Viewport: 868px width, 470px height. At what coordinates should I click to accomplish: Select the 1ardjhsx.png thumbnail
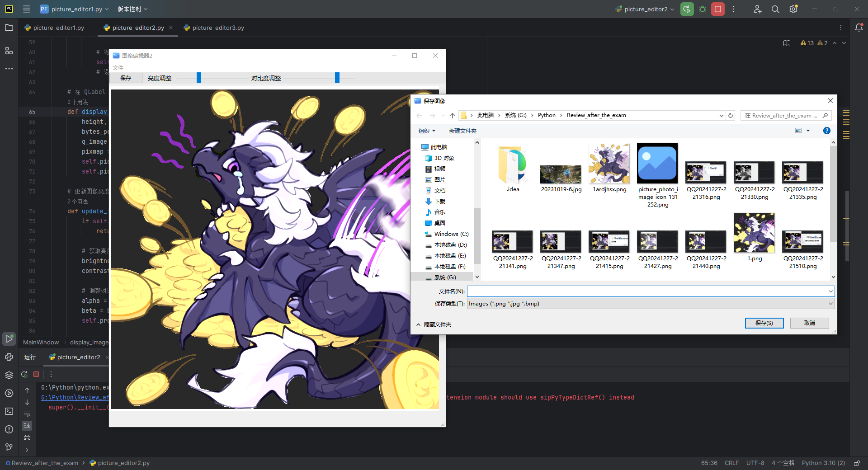pos(609,168)
